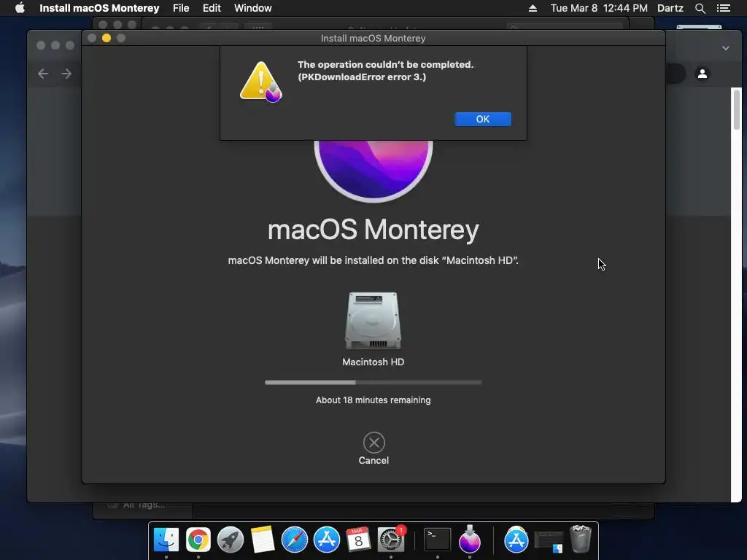
Task: Open Spotlight search in menu bar
Action: 700,8
